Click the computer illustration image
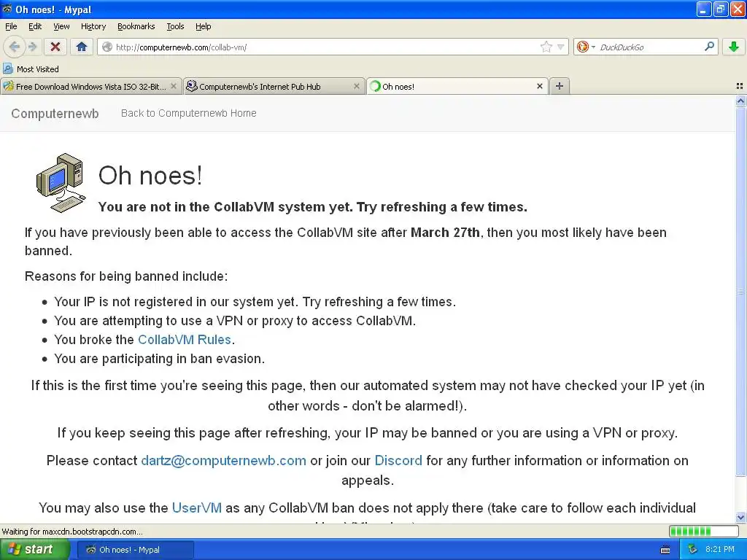This screenshot has height=560, width=747. pyautogui.click(x=61, y=183)
